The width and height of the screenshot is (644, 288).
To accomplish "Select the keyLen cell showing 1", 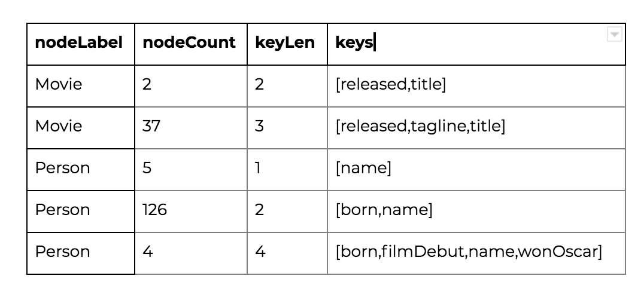I will (x=287, y=170).
